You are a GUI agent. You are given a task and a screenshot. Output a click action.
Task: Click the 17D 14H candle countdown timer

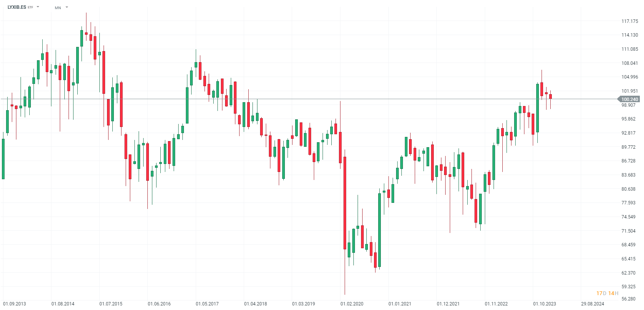coord(607,293)
